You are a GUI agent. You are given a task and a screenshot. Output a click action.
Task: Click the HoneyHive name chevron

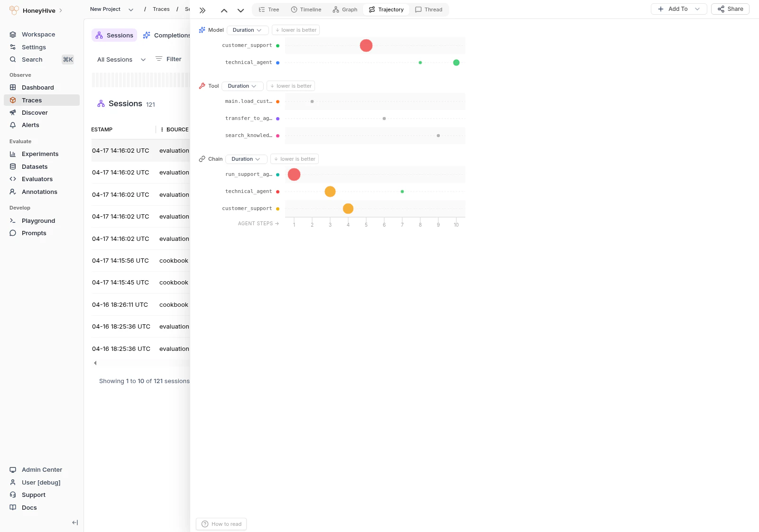61,10
